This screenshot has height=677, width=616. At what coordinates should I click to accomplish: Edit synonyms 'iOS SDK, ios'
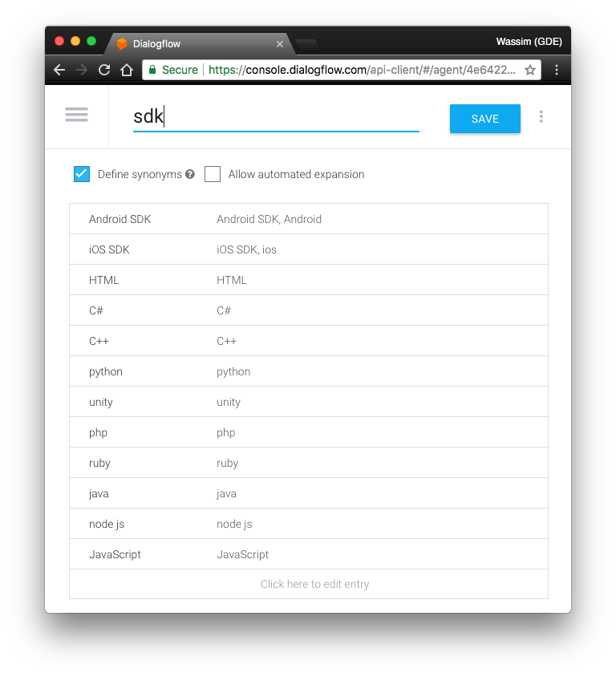(x=246, y=249)
